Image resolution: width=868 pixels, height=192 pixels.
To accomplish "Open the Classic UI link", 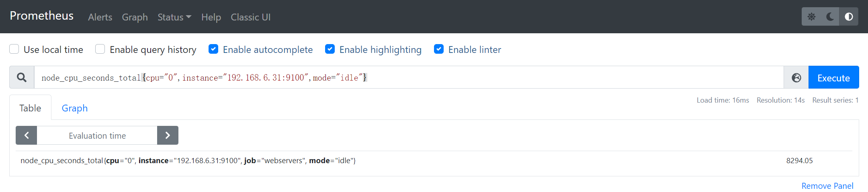I will coord(251,17).
